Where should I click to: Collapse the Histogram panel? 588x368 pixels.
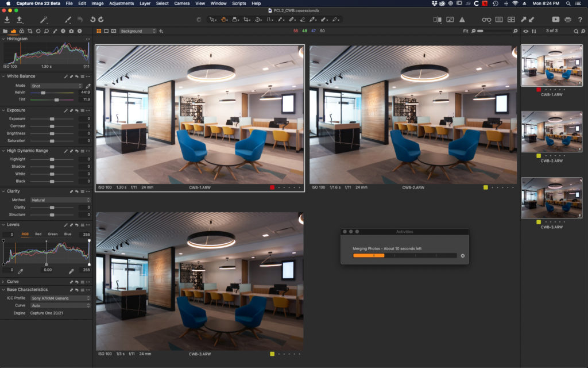pyautogui.click(x=3, y=39)
